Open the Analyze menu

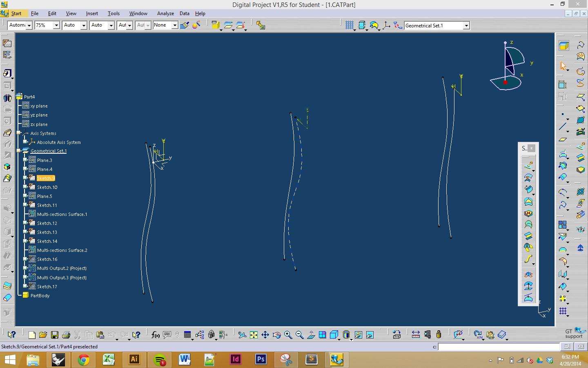click(x=165, y=13)
